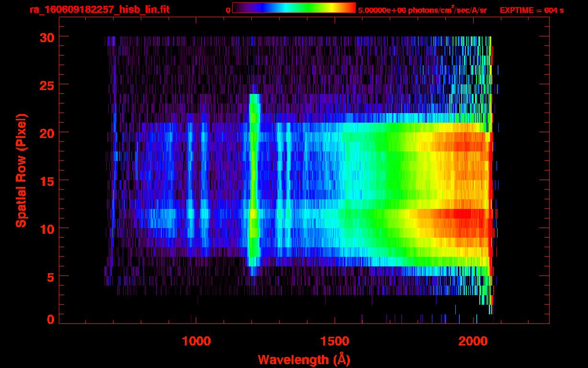Select the 2000 wavelength tick label

tap(474, 341)
